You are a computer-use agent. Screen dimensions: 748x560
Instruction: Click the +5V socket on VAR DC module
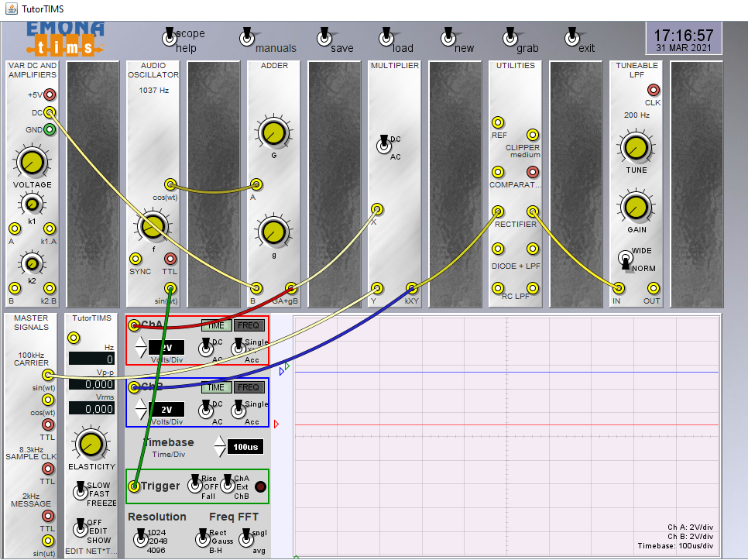point(50,94)
